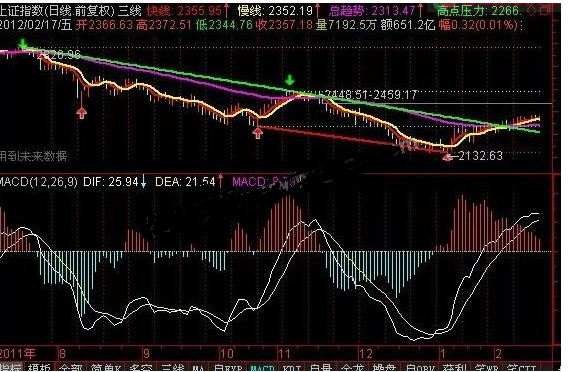568x372 pixels.
Task: Click the red buy arrow under October low
Action: 258,133
